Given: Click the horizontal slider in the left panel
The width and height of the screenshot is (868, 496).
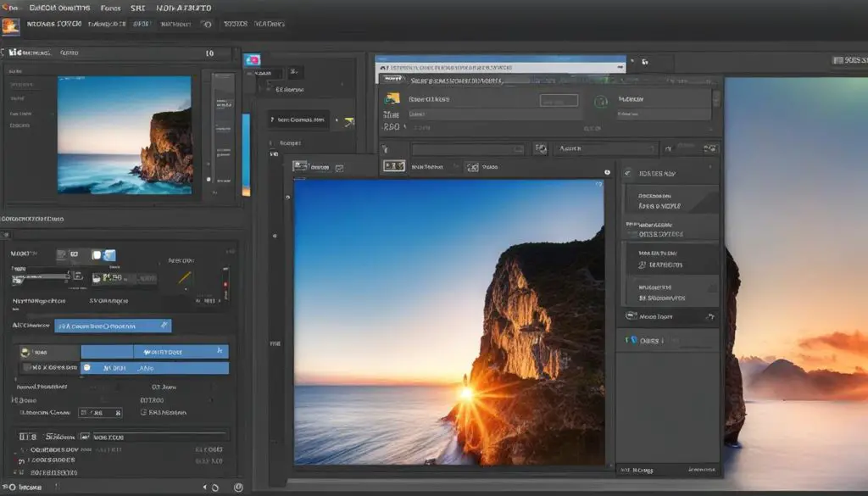Looking at the screenshot, I should pyautogui.click(x=41, y=276).
